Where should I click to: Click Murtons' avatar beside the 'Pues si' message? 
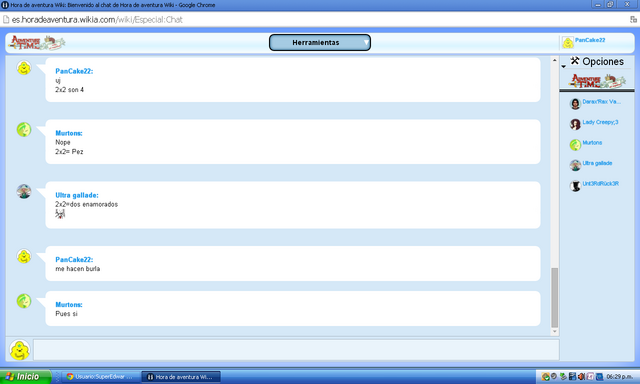24,301
